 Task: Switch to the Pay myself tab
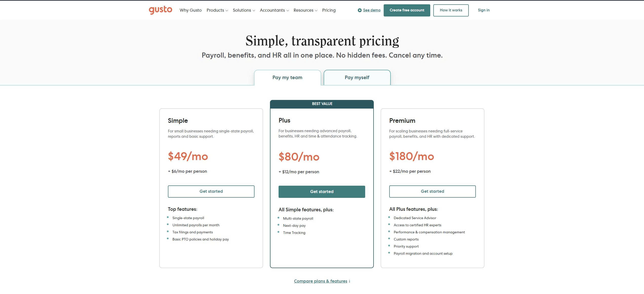(x=357, y=77)
